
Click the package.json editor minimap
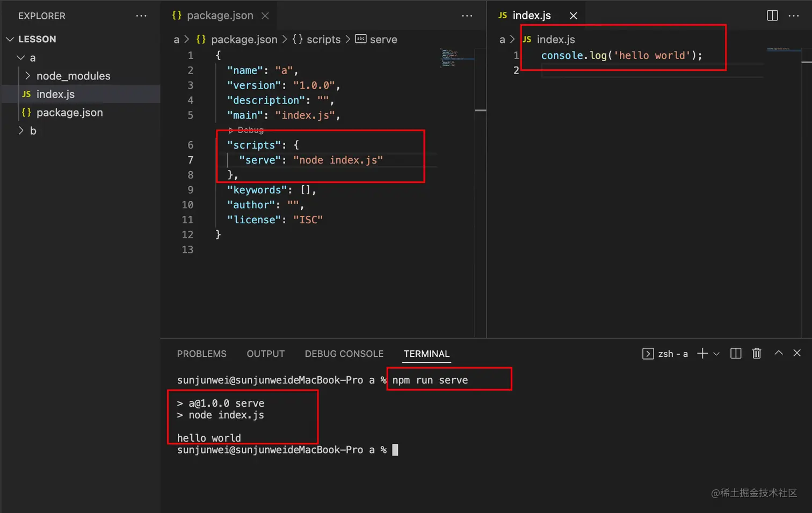coord(457,57)
